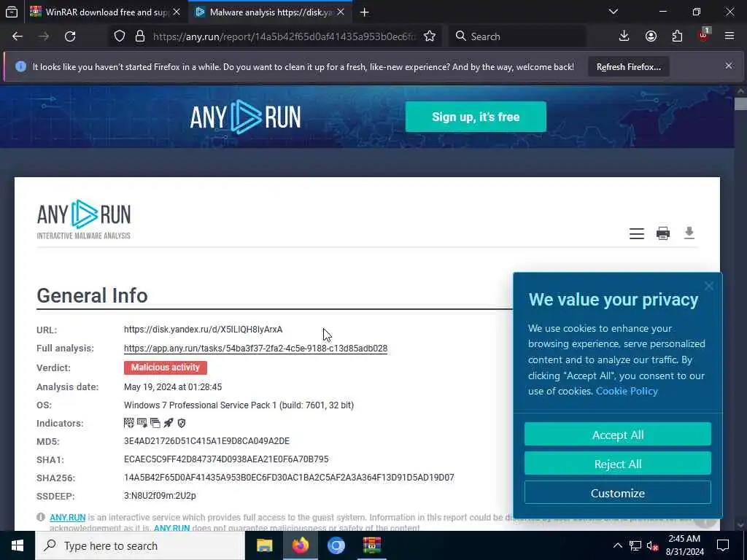747x560 pixels.
Task: Print the report with printer icon
Action: pyautogui.click(x=662, y=233)
